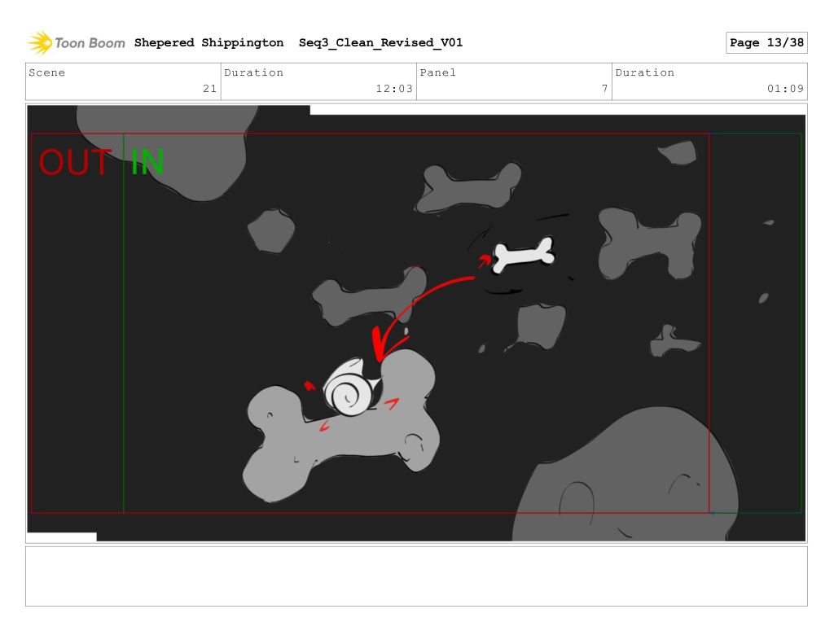
Task: Click the Scene number 21 field
Action: coord(123,81)
